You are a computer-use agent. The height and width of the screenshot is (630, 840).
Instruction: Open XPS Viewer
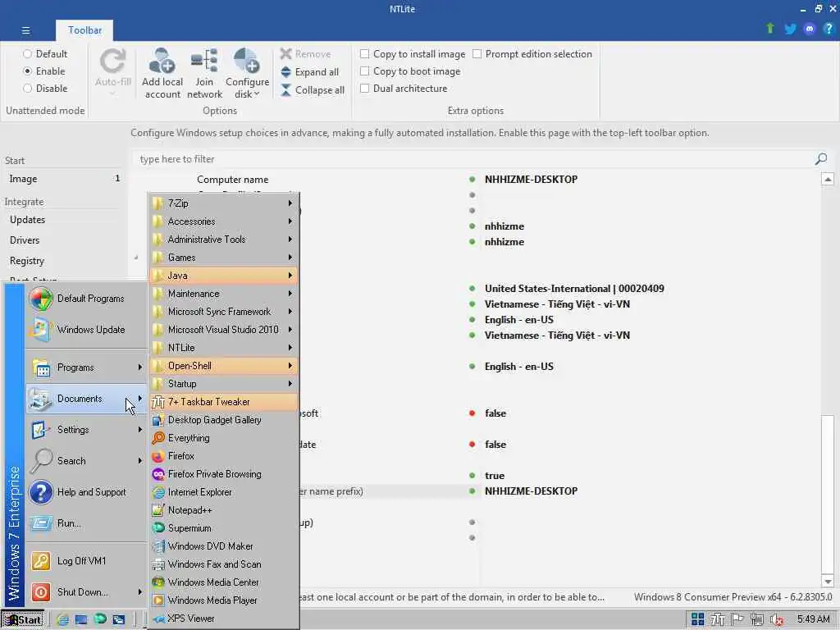224,619
